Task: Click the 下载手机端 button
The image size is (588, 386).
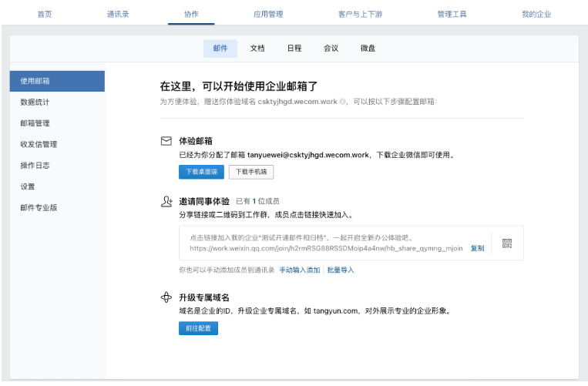Action: pyautogui.click(x=251, y=173)
